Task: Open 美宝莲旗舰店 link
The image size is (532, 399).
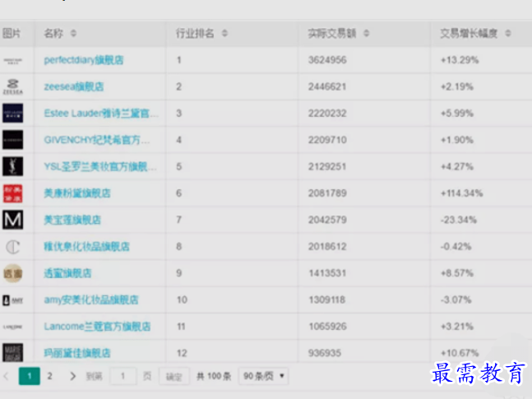Action: 72,220
